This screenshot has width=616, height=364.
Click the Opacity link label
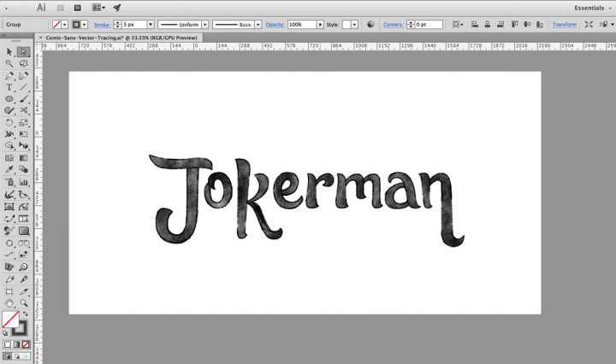click(274, 25)
